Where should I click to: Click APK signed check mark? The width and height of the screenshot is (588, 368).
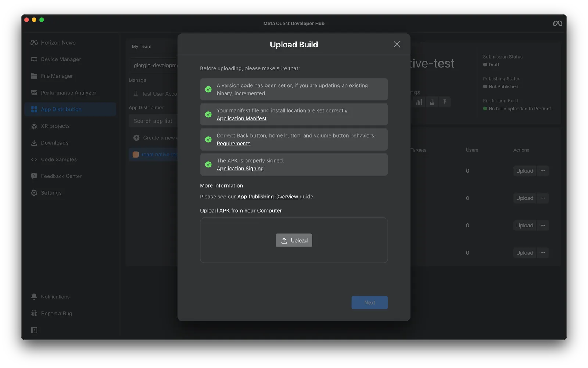pyautogui.click(x=208, y=164)
